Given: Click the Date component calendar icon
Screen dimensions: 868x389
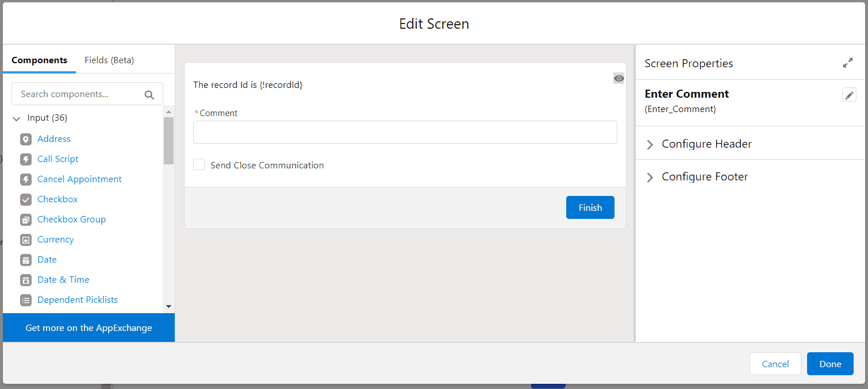Looking at the screenshot, I should [26, 260].
